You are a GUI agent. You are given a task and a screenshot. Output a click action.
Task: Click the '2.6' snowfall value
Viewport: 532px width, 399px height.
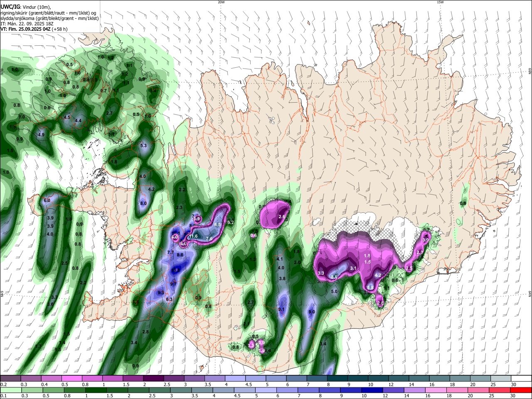[282, 217]
